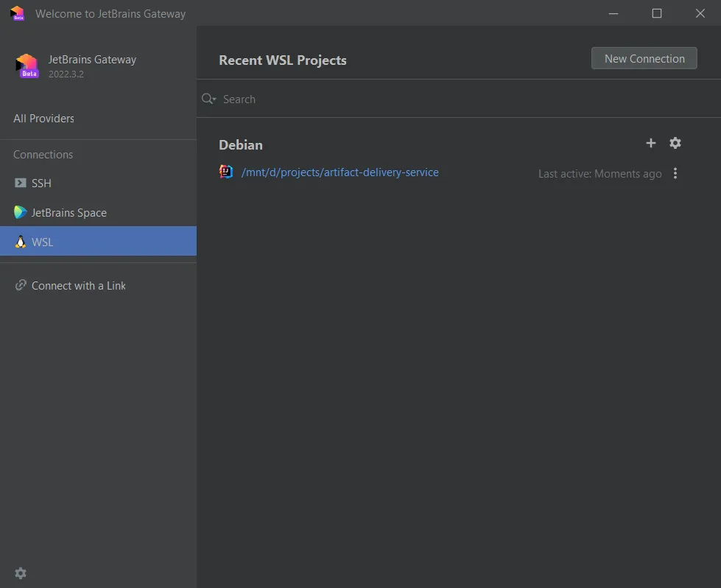Image resolution: width=721 pixels, height=588 pixels.
Task: Switch to the SSH connections section
Action: pyautogui.click(x=41, y=183)
